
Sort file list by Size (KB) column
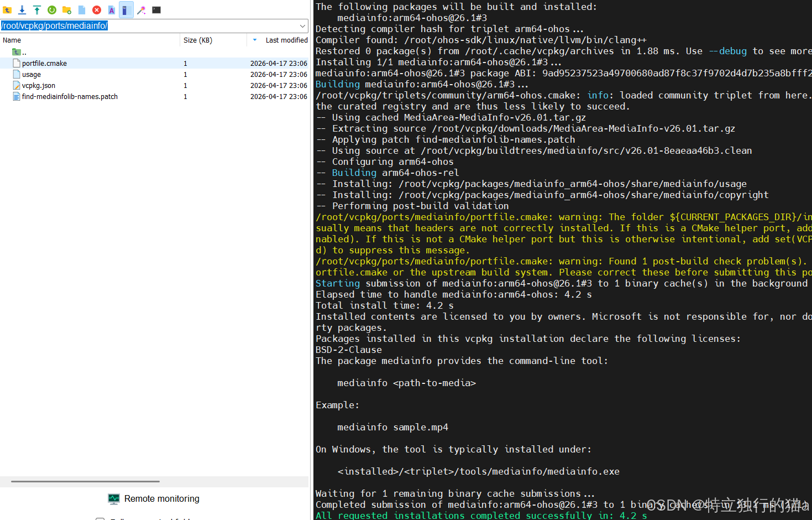click(x=198, y=40)
